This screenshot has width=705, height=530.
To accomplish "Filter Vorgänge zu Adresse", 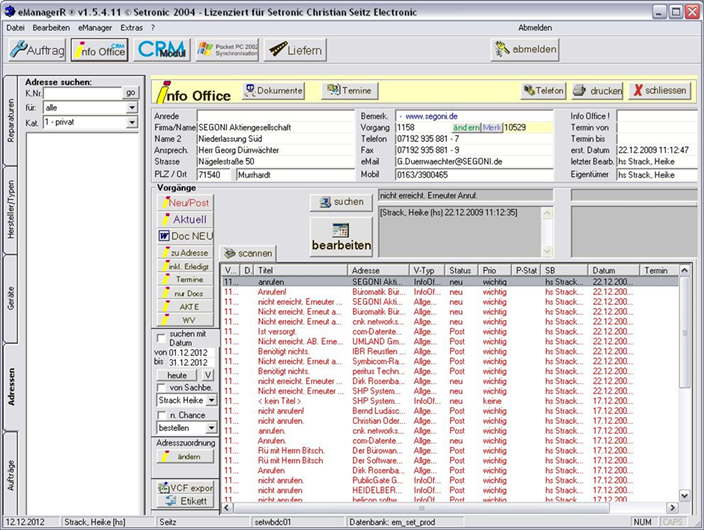I will tap(185, 253).
